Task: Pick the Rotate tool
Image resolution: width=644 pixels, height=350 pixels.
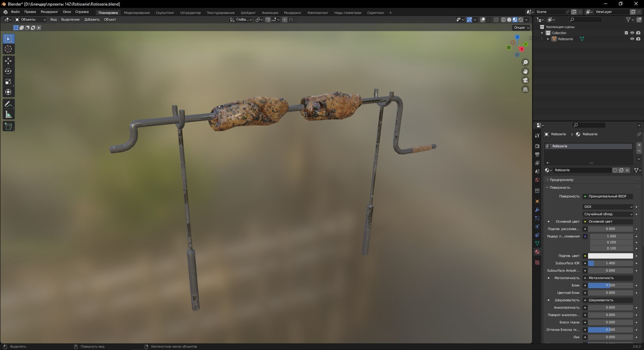Action: (x=8, y=71)
